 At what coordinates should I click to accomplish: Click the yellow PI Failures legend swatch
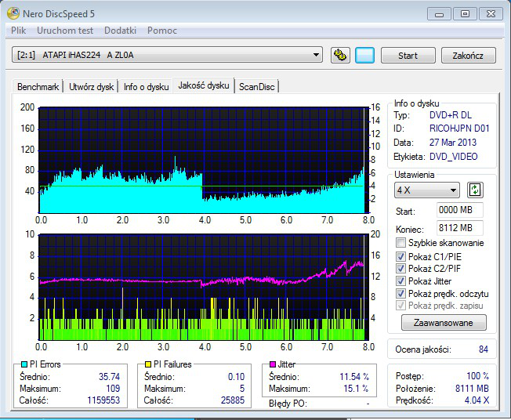(x=147, y=364)
